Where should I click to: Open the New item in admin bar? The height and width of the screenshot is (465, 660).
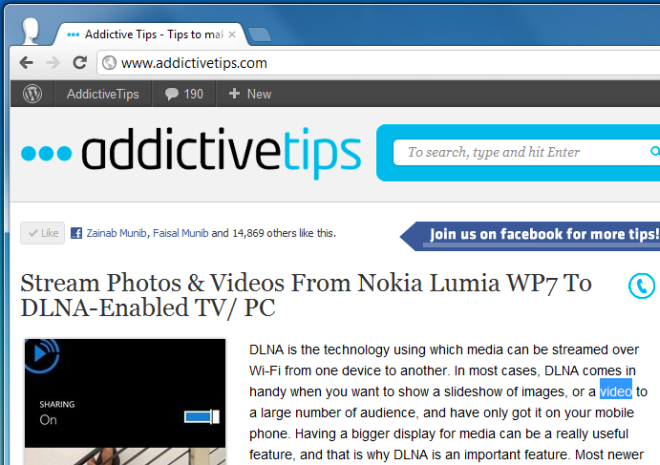pyautogui.click(x=250, y=94)
